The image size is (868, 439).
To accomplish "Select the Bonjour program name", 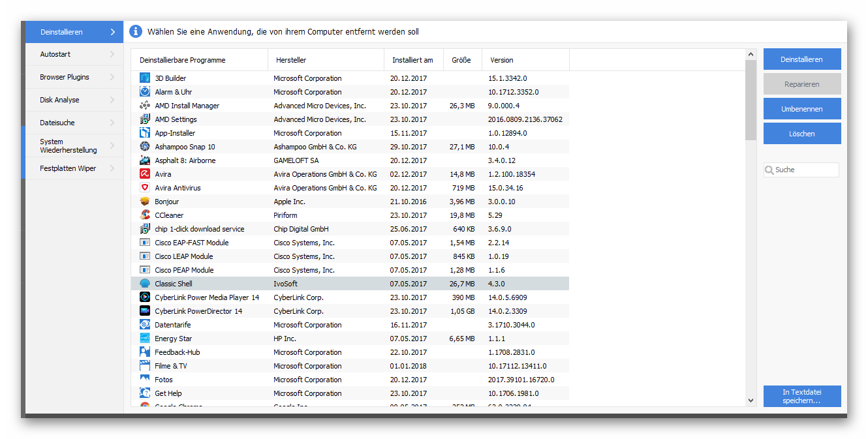I will click(167, 202).
